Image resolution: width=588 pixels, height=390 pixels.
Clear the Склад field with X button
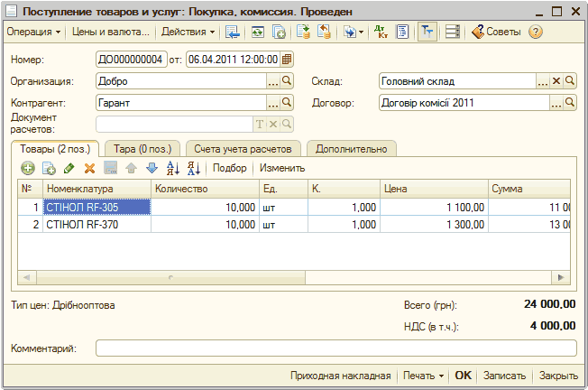pos(556,81)
